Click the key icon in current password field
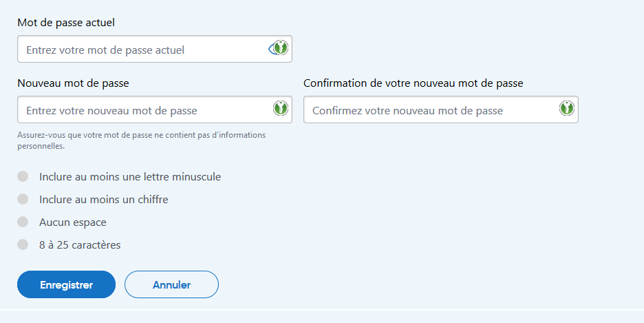Image resolution: width=644 pixels, height=323 pixels. click(281, 48)
